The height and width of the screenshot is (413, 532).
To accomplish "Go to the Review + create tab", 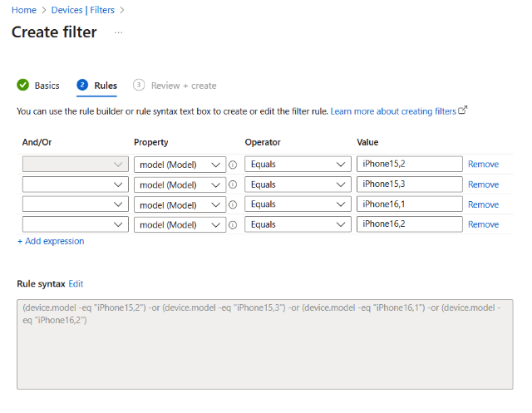I will point(183,86).
